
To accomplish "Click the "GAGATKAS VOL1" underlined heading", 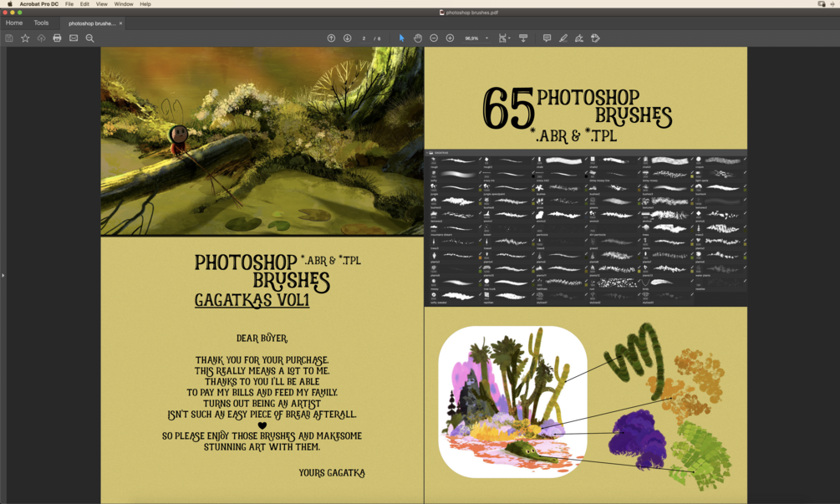I will click(x=252, y=300).
